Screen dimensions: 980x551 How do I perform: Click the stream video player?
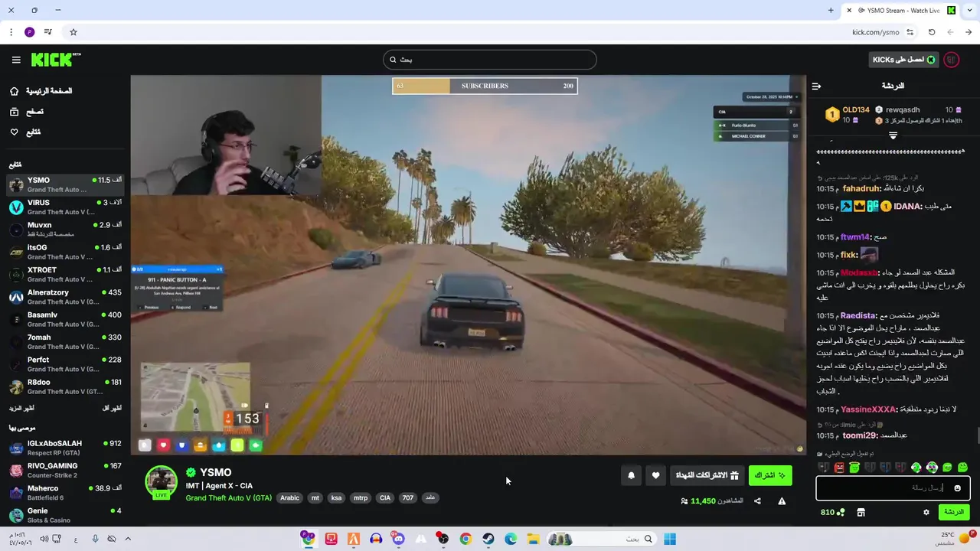pos(468,265)
